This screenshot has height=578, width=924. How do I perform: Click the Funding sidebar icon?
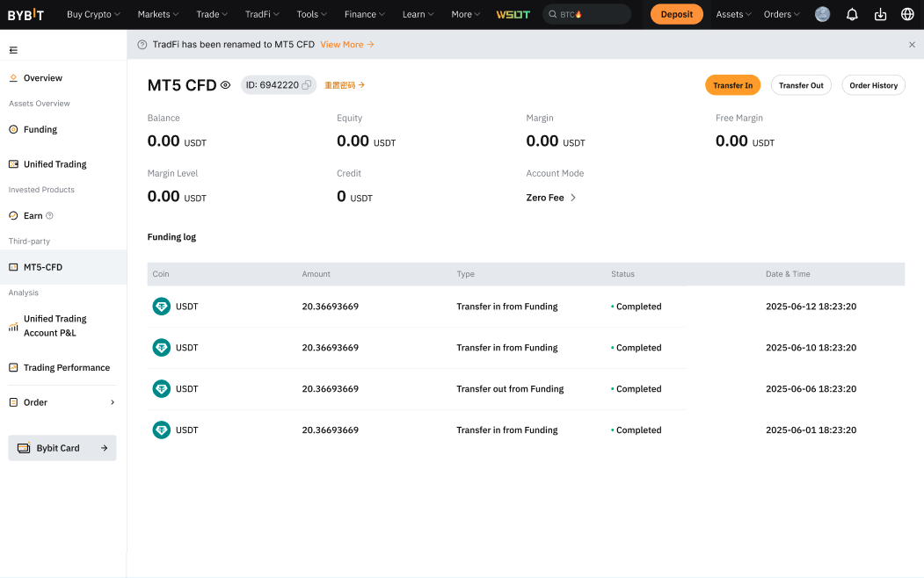(13, 129)
